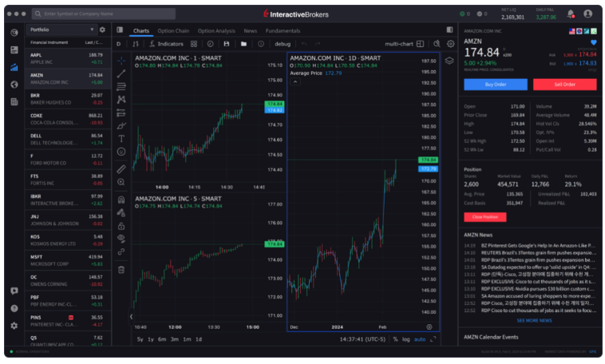Click the Sell Order button

point(564,84)
